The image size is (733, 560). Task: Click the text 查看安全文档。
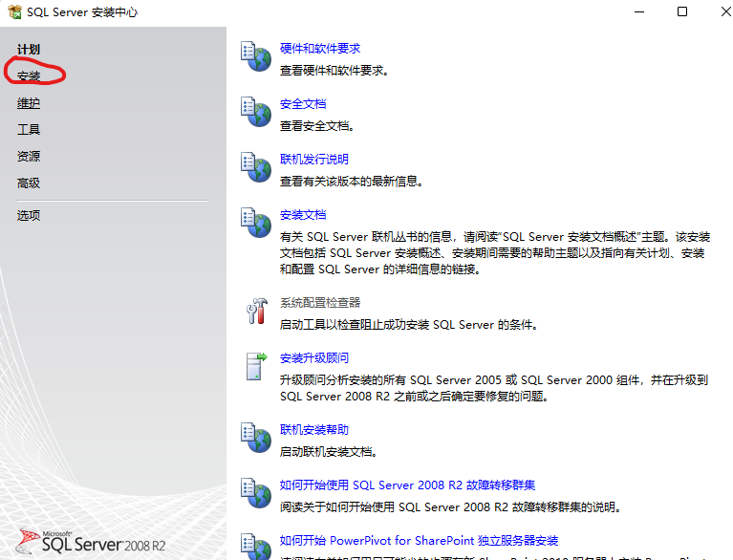[317, 126]
